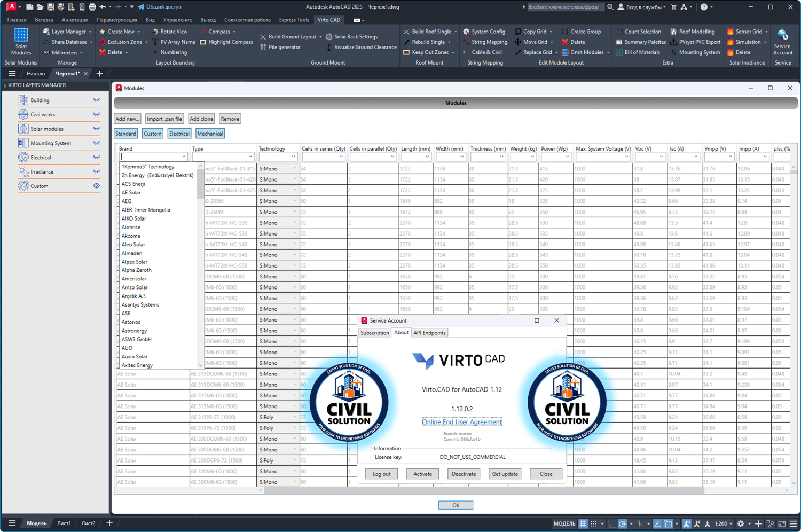Click Visualize Ground Clearance tool
The width and height of the screenshot is (801, 532).
(x=361, y=47)
